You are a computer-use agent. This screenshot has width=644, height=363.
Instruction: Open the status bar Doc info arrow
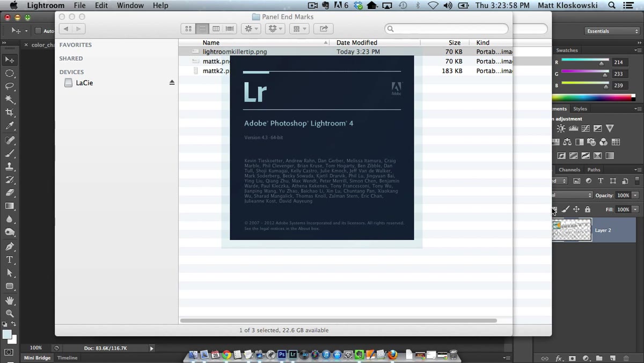(151, 349)
